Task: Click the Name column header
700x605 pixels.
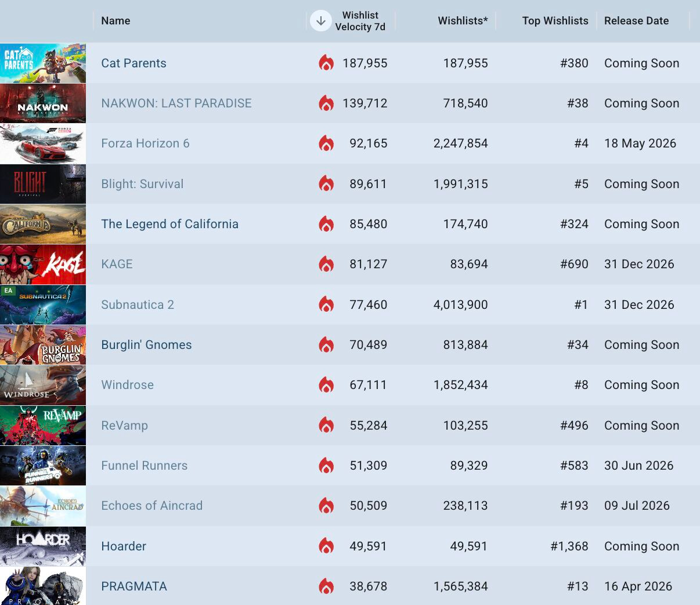Action: click(116, 21)
